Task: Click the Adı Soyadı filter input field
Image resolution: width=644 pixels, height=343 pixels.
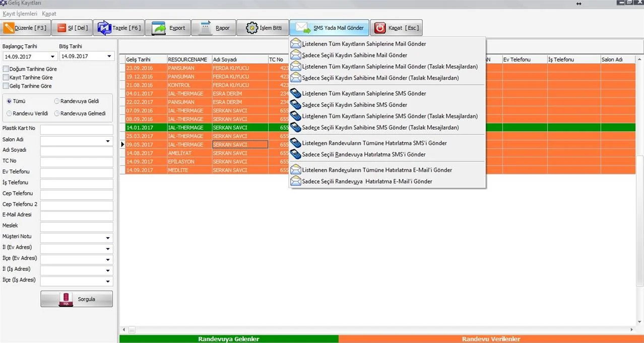Action: (x=77, y=151)
